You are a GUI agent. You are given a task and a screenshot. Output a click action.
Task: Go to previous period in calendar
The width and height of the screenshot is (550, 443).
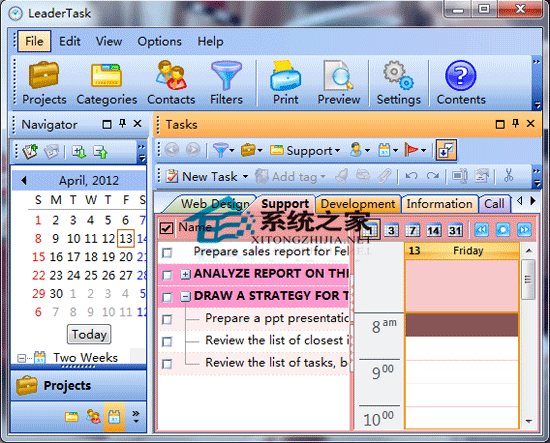pyautogui.click(x=481, y=230)
